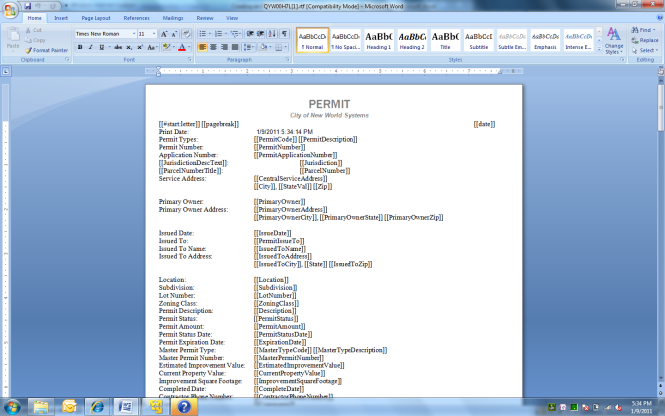Click the Sort icon in Paragraph group
Image resolution: width=665 pixels, height=416 pixels.
click(x=272, y=33)
